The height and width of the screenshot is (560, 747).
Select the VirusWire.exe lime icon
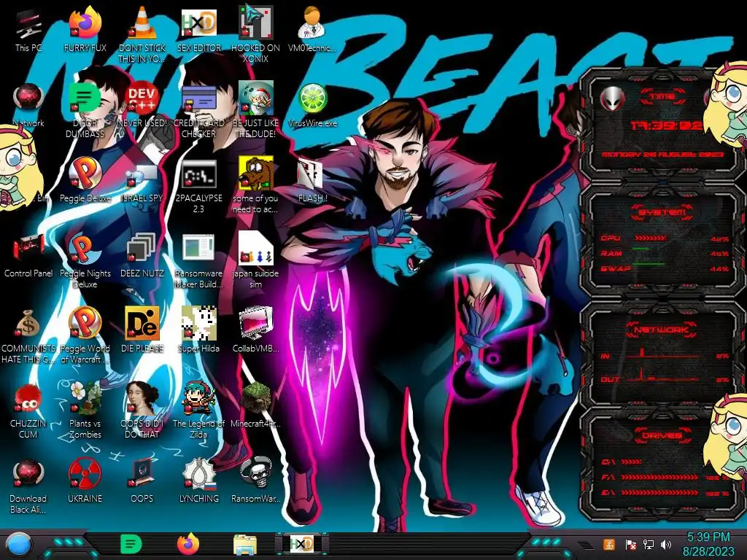tap(312, 105)
